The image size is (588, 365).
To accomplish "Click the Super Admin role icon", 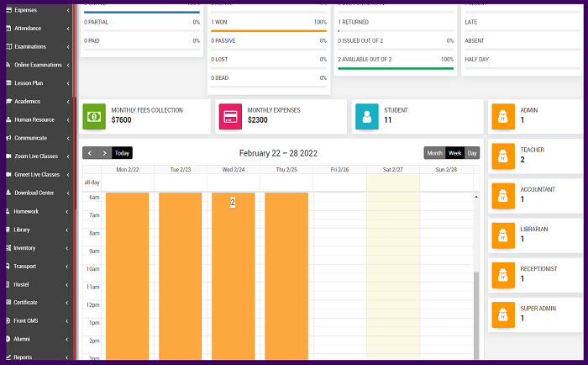I will pos(502,313).
